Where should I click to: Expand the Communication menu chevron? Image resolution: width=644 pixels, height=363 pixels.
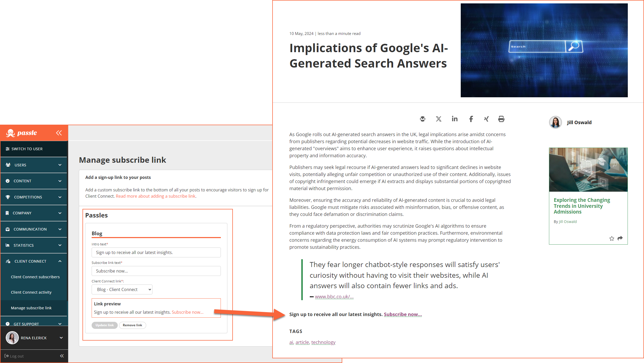[x=60, y=229]
